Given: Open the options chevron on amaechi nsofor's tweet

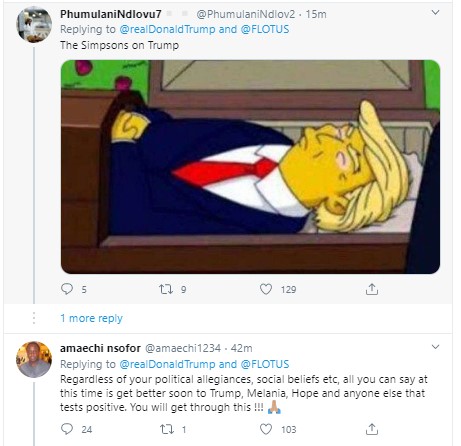Looking at the screenshot, I should point(435,347).
